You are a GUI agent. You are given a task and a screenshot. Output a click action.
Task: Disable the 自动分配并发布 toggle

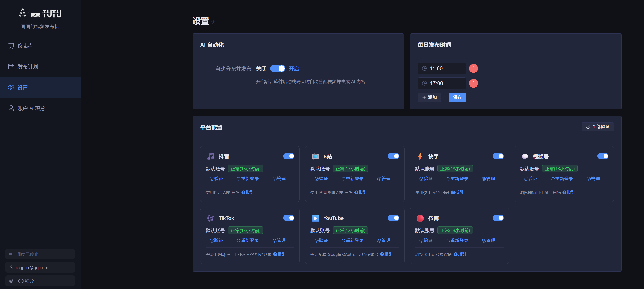tap(278, 68)
